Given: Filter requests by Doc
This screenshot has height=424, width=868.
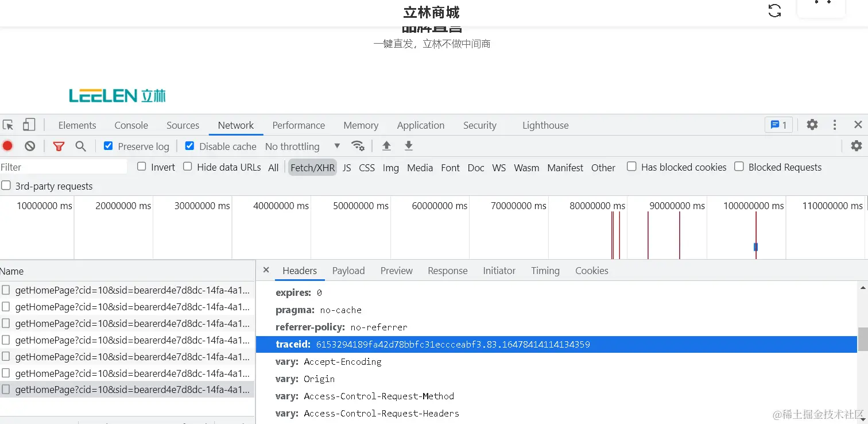Looking at the screenshot, I should [476, 167].
